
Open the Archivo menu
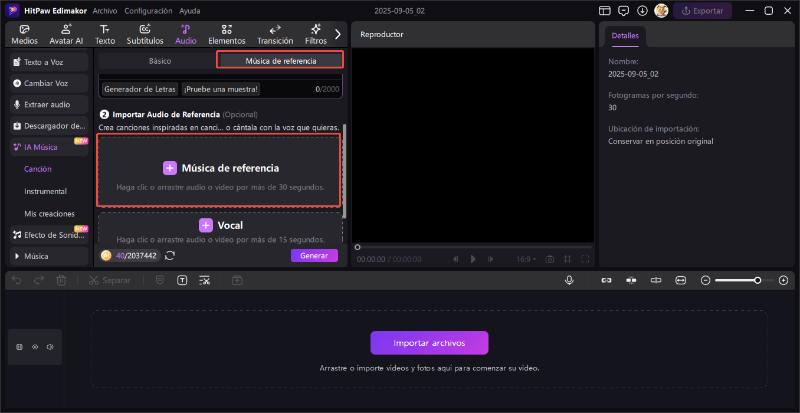(105, 11)
